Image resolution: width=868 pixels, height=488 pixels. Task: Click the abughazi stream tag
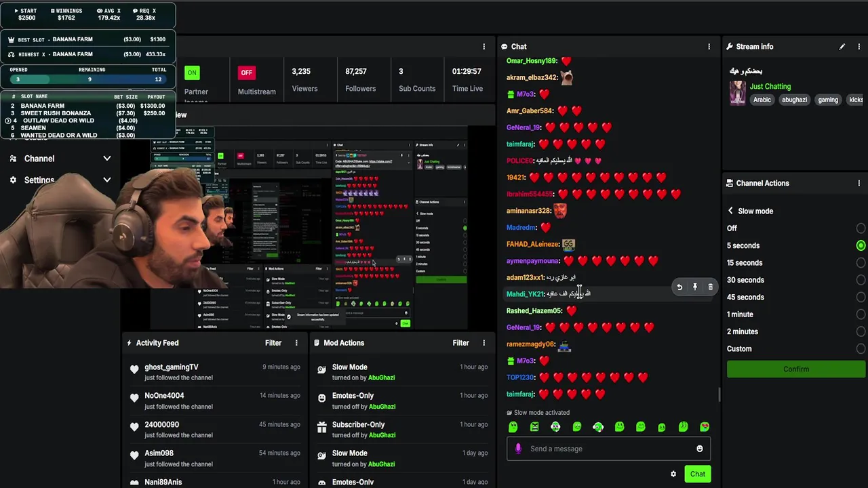tap(794, 100)
